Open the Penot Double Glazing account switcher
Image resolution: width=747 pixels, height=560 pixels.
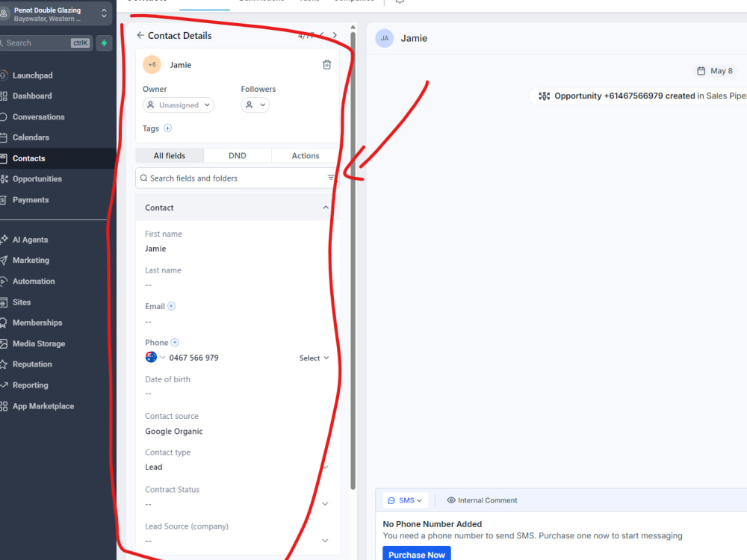[56, 13]
